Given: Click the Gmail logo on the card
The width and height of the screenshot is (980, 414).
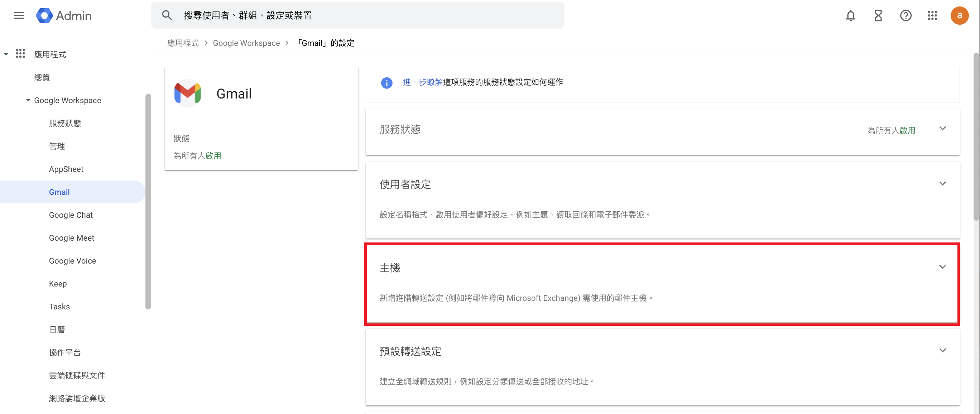Looking at the screenshot, I should [188, 93].
